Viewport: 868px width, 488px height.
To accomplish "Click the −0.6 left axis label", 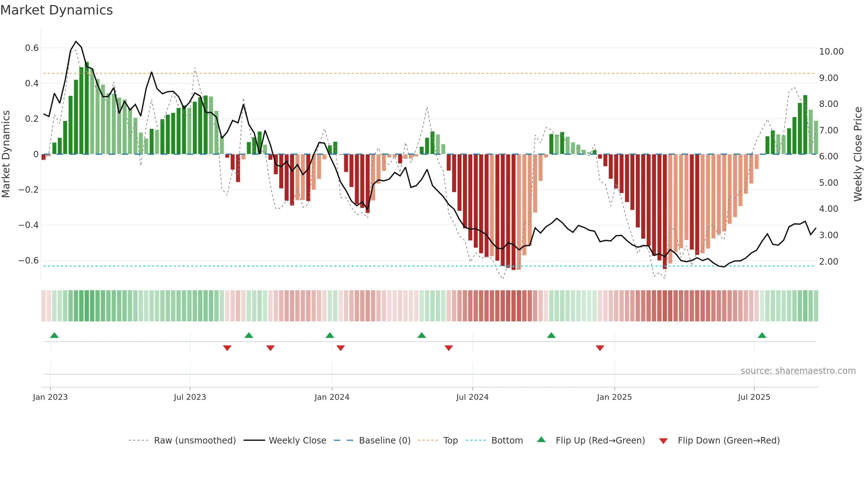I will pos(29,260).
